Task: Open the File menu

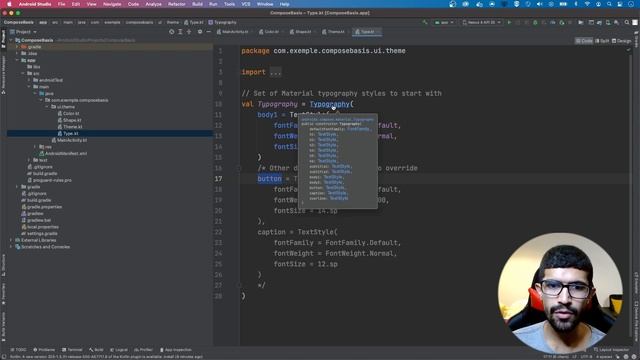Action: tap(61, 4)
